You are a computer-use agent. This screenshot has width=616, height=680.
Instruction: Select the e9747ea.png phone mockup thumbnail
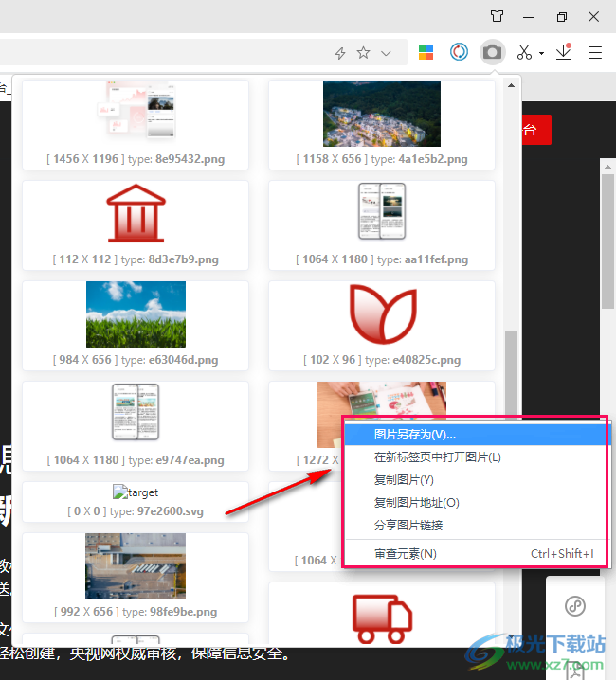coord(136,412)
